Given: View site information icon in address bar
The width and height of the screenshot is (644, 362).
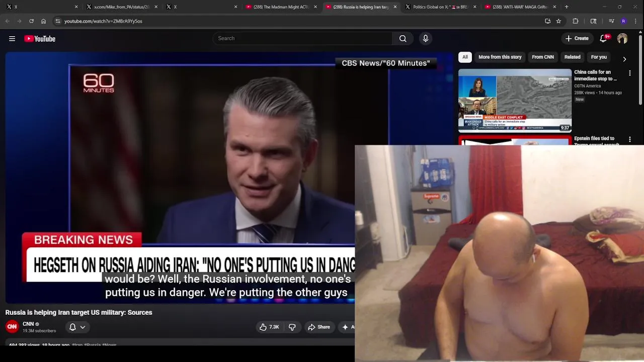Looking at the screenshot, I should (58, 21).
